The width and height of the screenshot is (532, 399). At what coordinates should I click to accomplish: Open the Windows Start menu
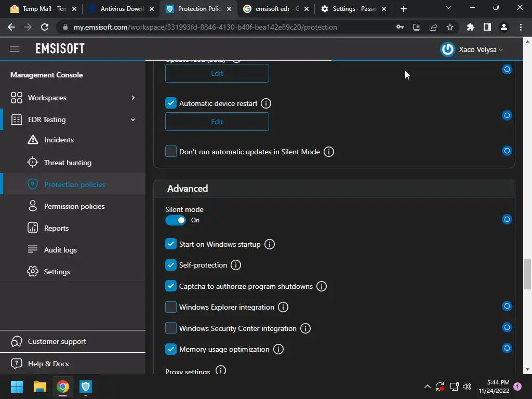17,387
